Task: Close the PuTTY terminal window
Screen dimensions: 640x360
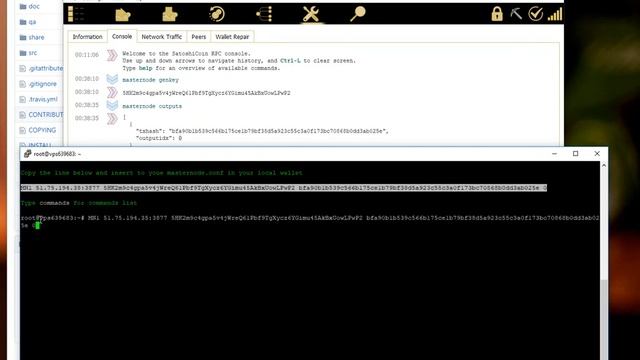Action: point(597,154)
